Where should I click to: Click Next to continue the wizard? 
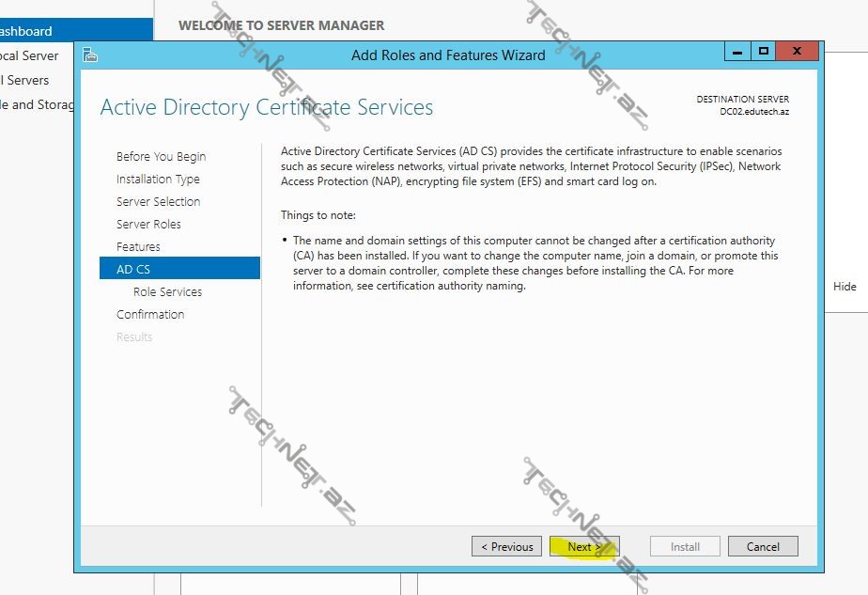(x=584, y=547)
